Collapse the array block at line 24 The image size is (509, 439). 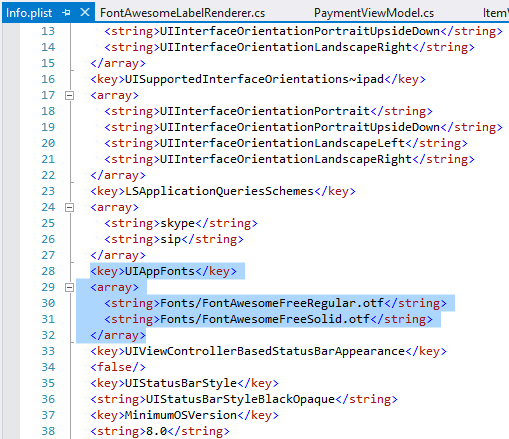69,208
